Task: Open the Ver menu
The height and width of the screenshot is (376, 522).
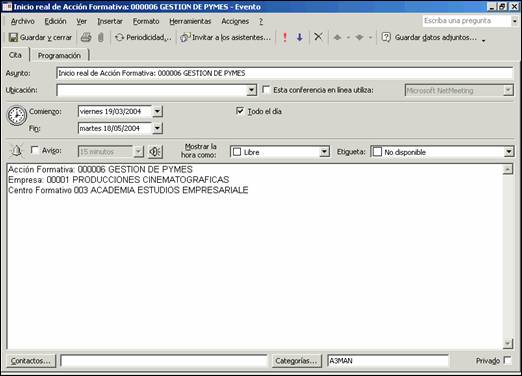Action: pyautogui.click(x=81, y=21)
